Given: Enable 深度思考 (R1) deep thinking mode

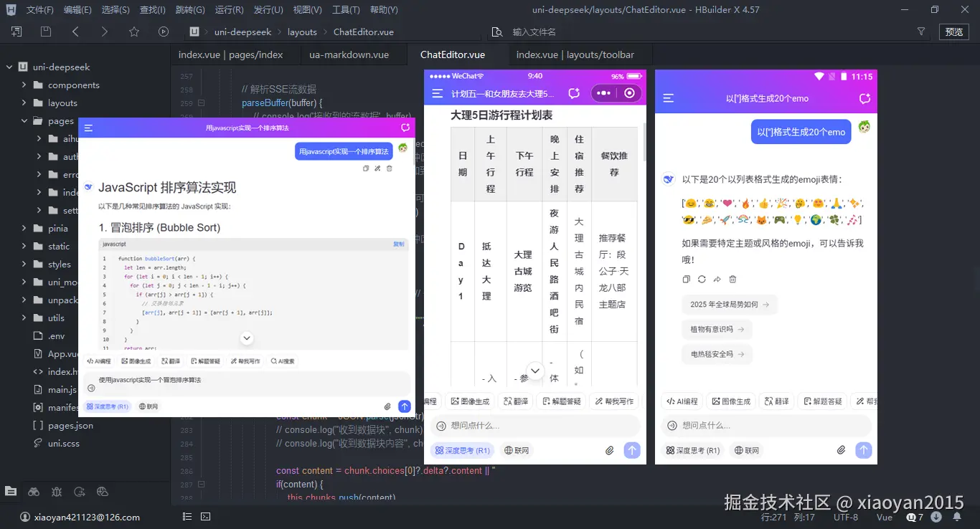Looking at the screenshot, I should click(x=692, y=450).
